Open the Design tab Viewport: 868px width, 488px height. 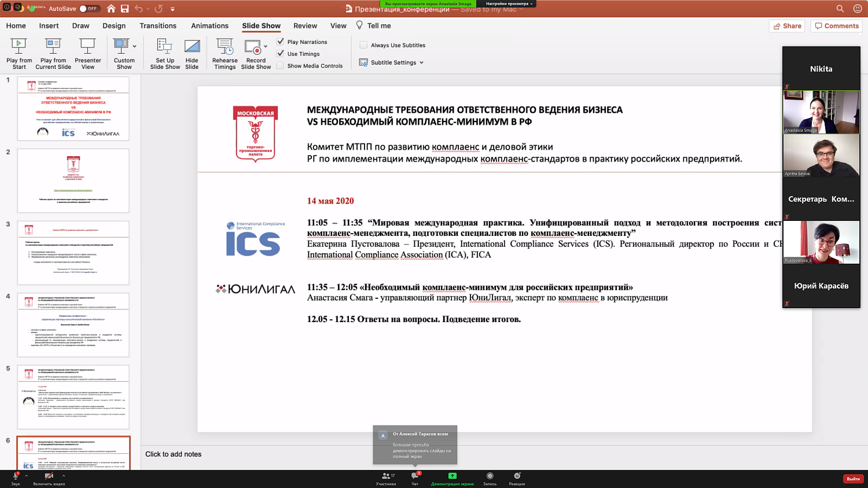click(x=114, y=25)
